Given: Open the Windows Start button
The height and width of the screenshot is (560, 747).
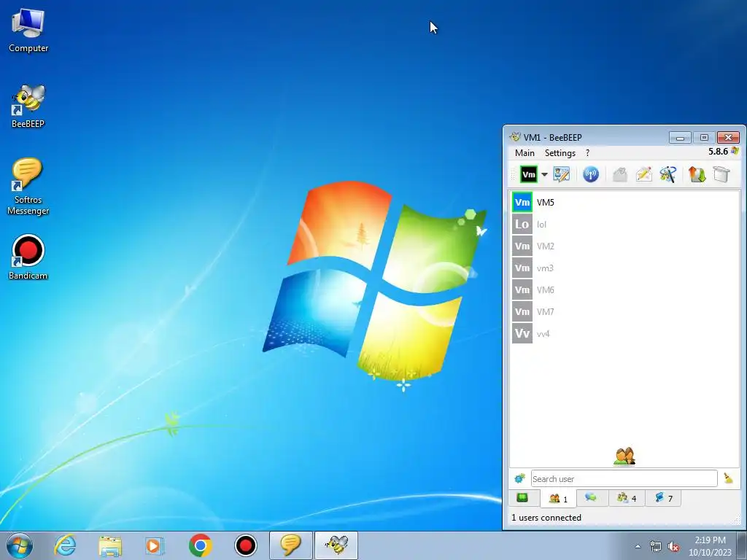Looking at the screenshot, I should [x=20, y=545].
